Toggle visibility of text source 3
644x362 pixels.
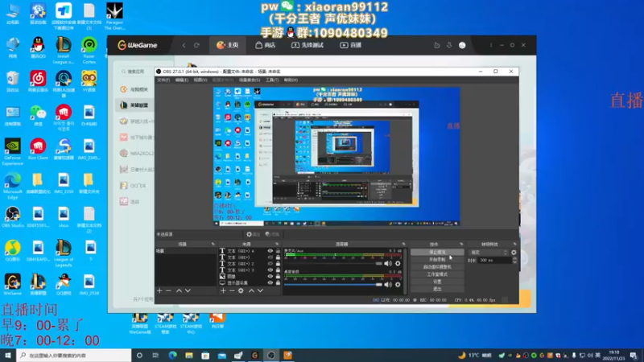(x=270, y=270)
